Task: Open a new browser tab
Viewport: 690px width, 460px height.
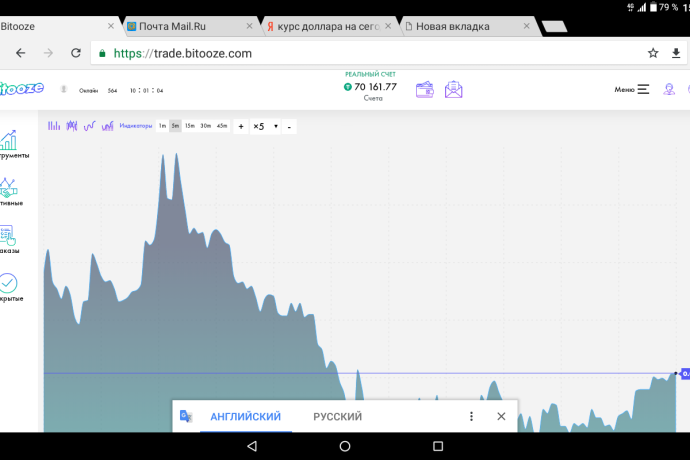Action: [554, 27]
